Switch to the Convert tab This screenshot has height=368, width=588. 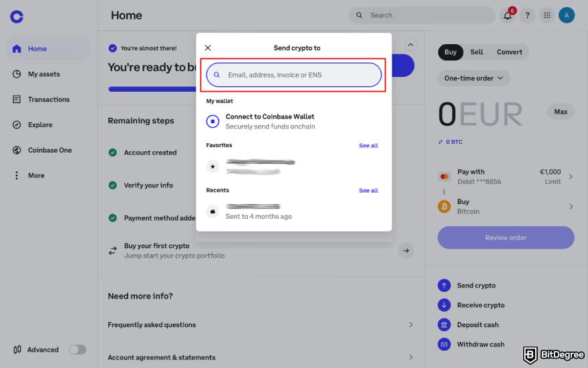tap(509, 52)
